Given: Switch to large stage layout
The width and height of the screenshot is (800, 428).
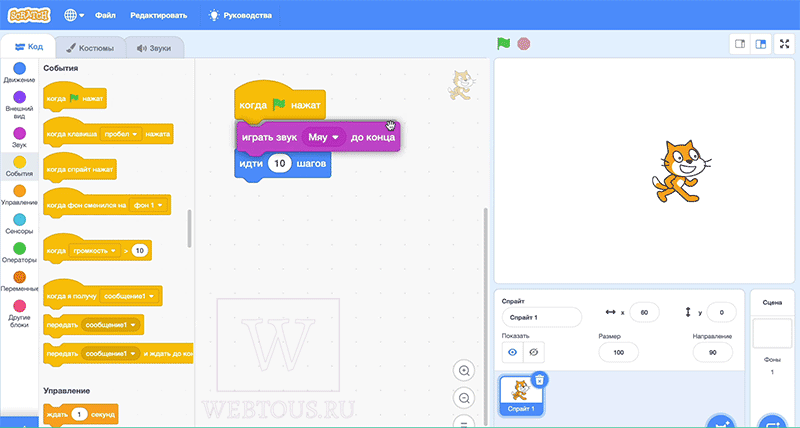Looking at the screenshot, I should coord(760,44).
